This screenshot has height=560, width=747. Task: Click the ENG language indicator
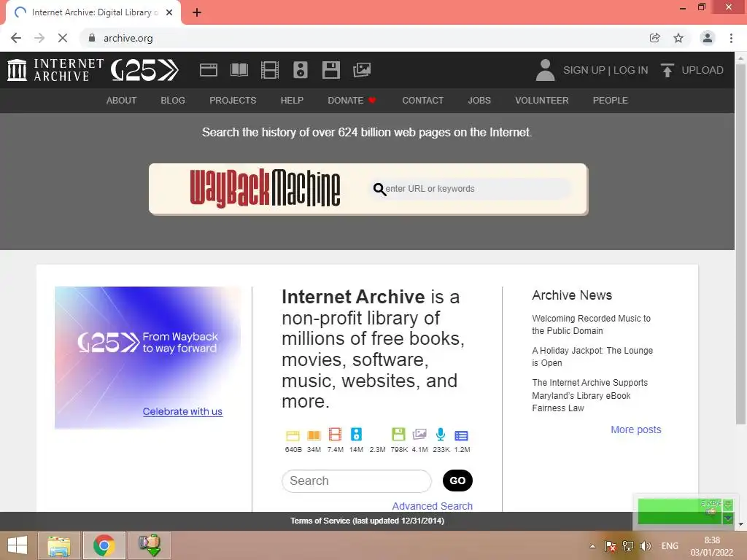[670, 546]
